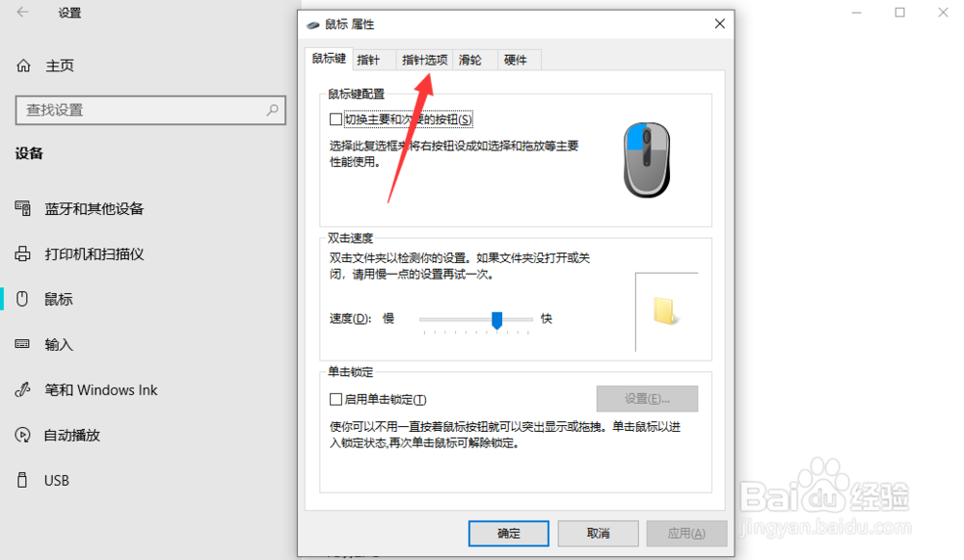This screenshot has width=964, height=560.
Task: Click the mouse icon beside 鼠标
Action: tap(22, 299)
